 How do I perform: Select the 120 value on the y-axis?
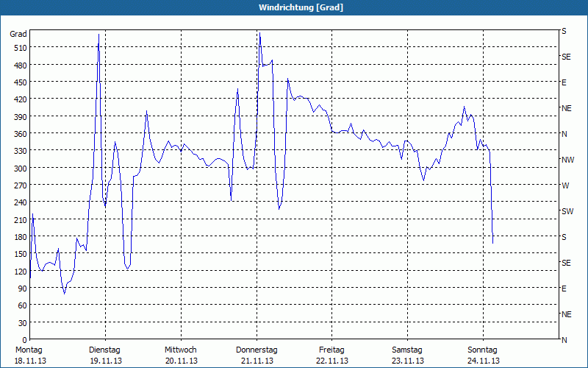[x=21, y=272]
